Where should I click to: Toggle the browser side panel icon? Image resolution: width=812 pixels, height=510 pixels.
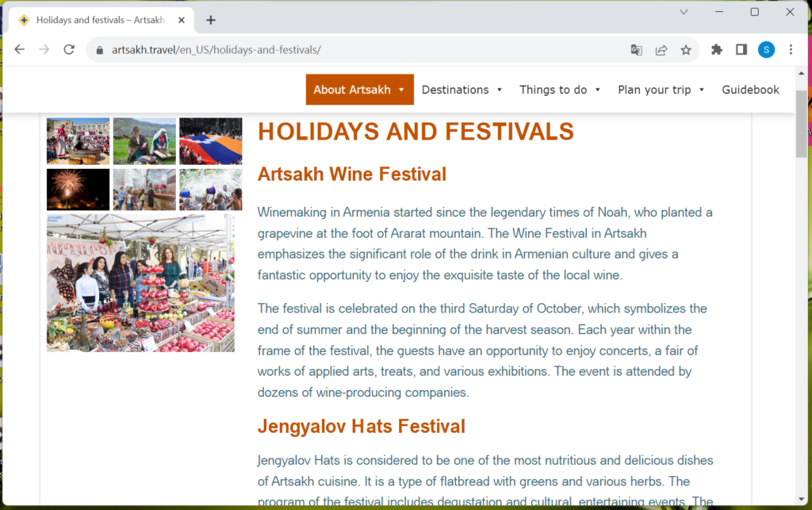point(741,50)
